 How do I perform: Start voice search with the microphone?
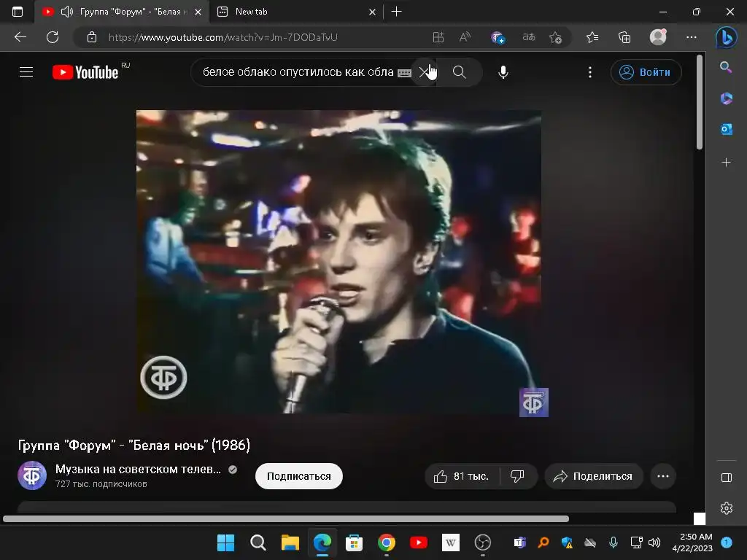[503, 72]
